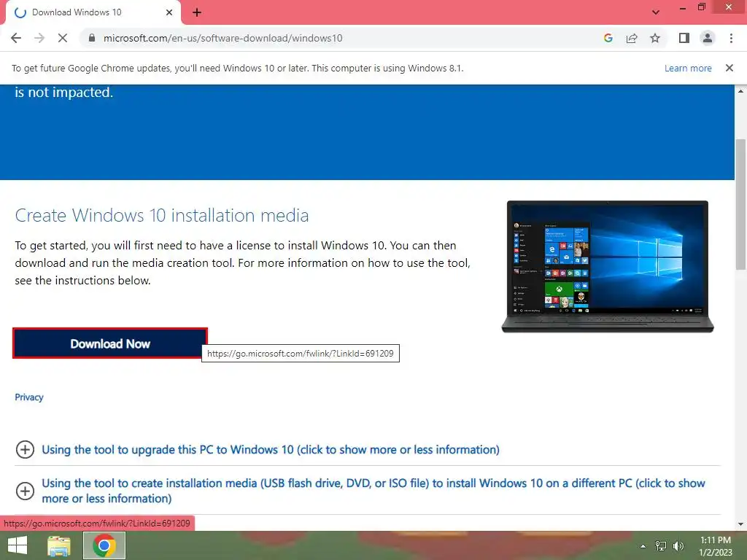Open the volume speaker tray icon
Screen dimensions: 747x560
point(678,546)
